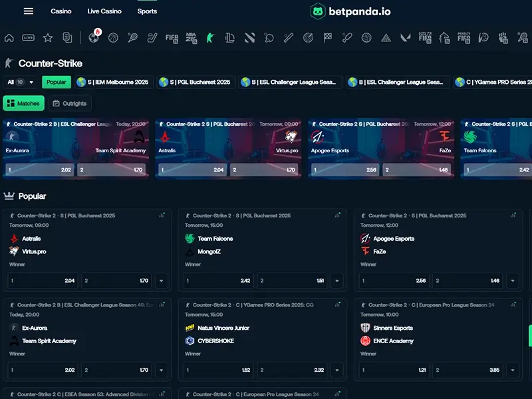Select the League of Legends icon
The width and height of the screenshot is (532, 399).
[229, 38]
